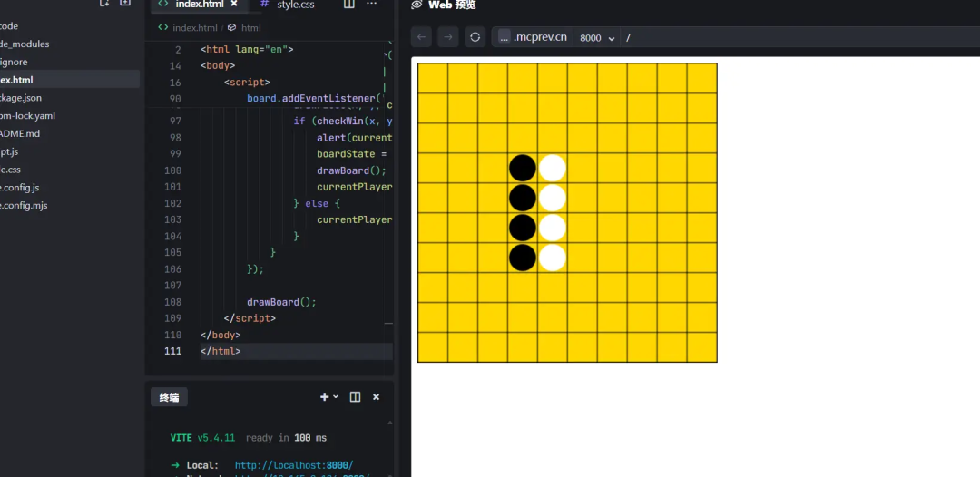Split the terminal panel
The width and height of the screenshot is (980, 477).
click(355, 397)
